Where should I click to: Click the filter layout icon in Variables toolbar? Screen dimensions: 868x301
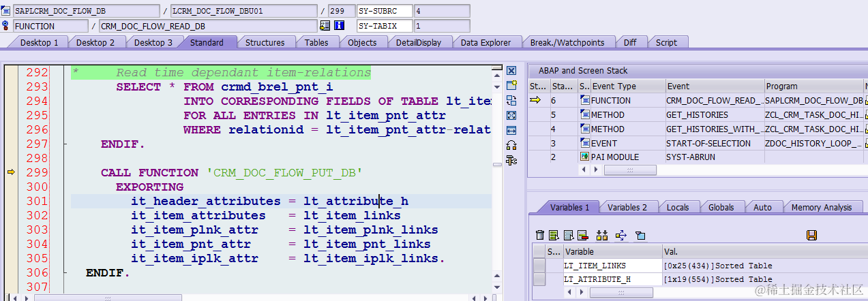(640, 235)
